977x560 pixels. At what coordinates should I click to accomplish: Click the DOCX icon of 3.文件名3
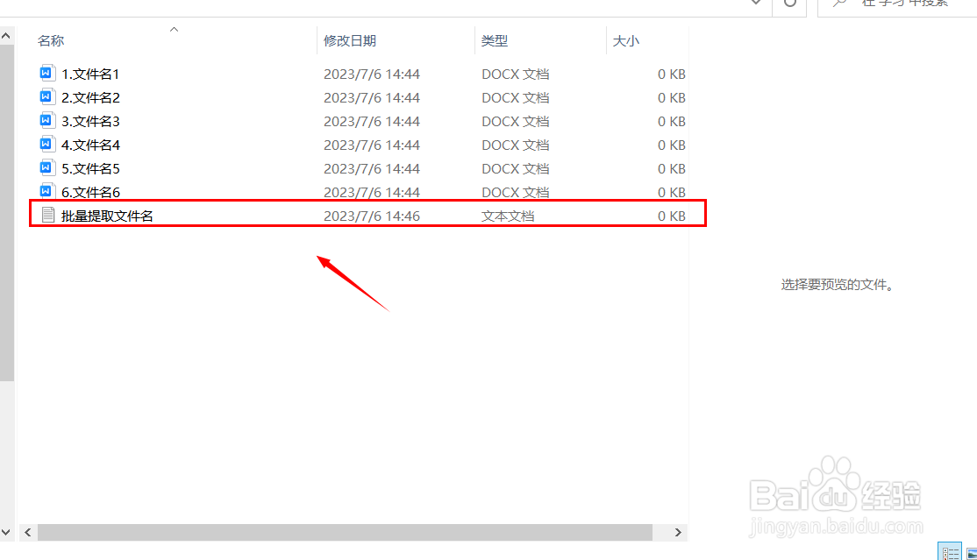[x=46, y=121]
